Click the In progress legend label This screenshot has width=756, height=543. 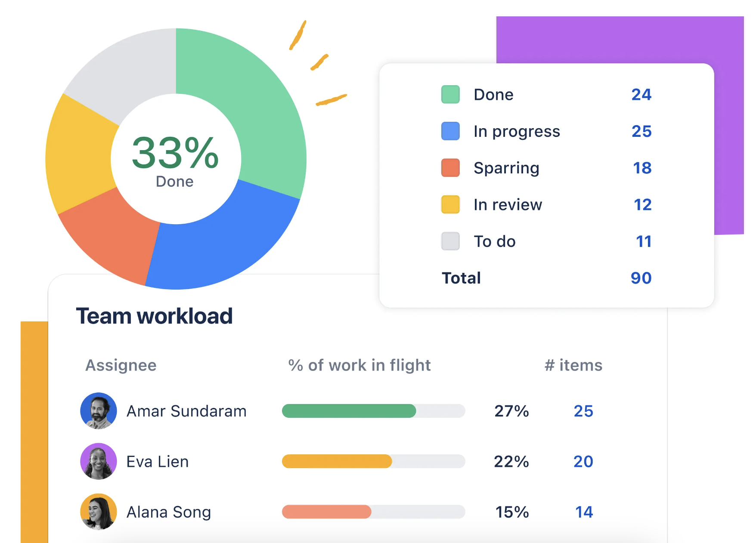pyautogui.click(x=517, y=132)
